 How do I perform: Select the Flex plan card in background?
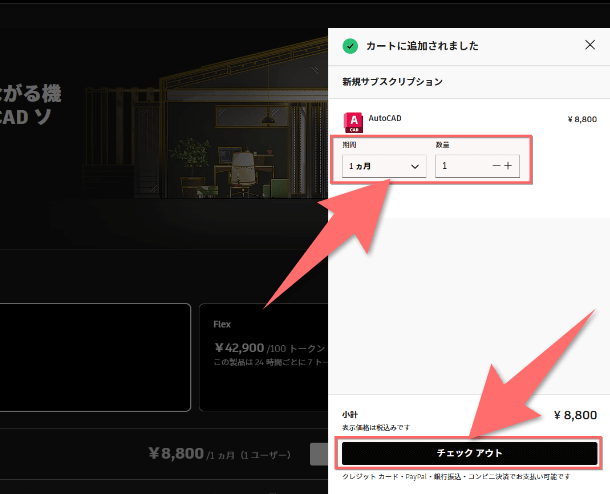[x=264, y=357]
